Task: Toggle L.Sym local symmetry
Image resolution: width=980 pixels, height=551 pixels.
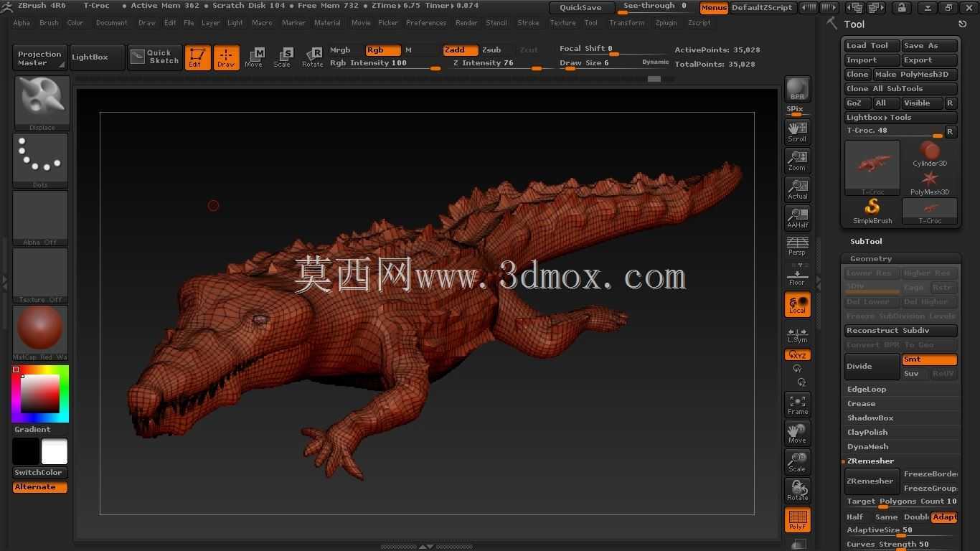Action: [798, 334]
